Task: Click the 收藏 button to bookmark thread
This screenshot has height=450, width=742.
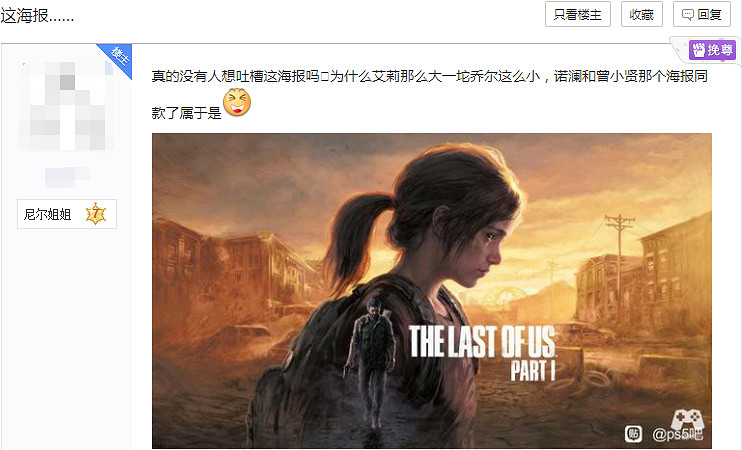Action: [641, 14]
